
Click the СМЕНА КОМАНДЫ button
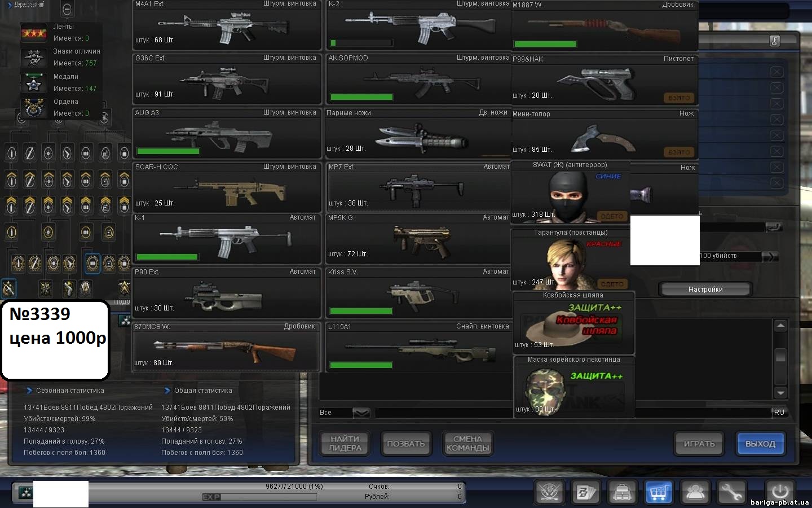point(467,443)
